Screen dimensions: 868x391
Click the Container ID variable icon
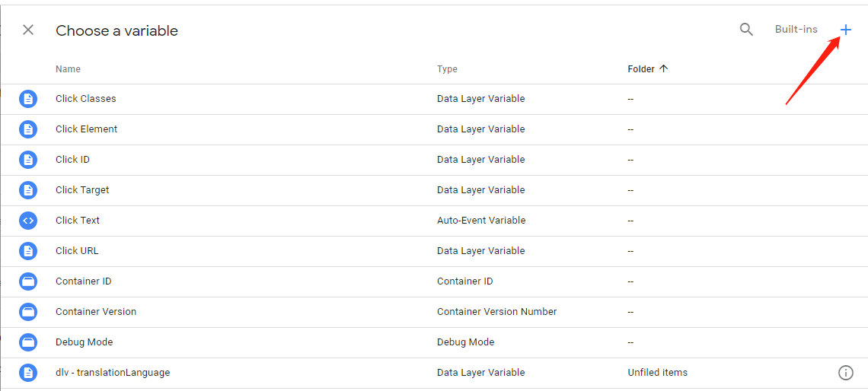tap(28, 281)
